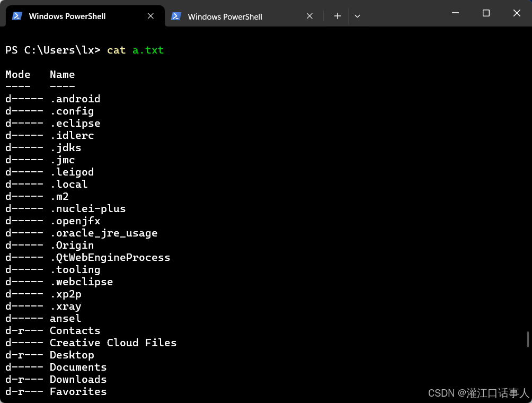Minimize the Windows Terminal window
This screenshot has height=403, width=532.
455,13
